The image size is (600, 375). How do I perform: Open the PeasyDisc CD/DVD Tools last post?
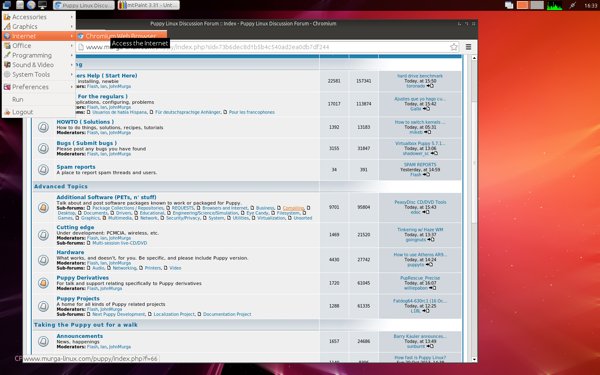(x=420, y=202)
